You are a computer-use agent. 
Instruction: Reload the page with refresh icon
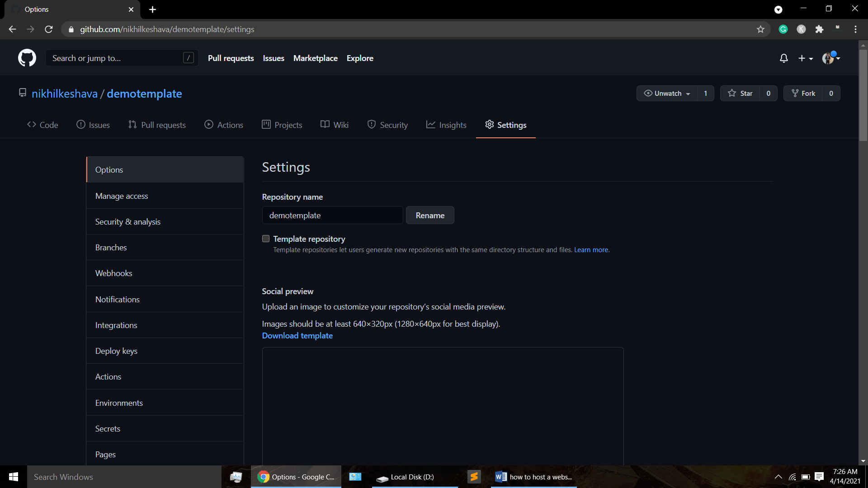(x=49, y=29)
